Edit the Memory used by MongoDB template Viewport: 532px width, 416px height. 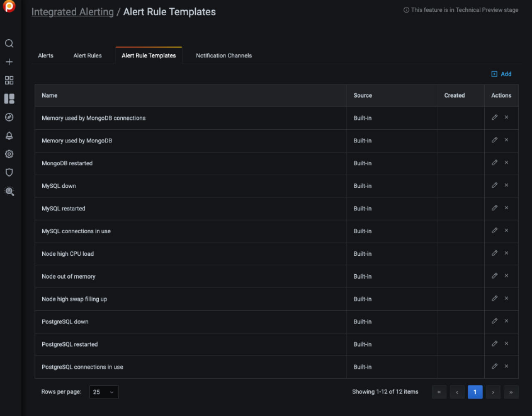click(494, 140)
